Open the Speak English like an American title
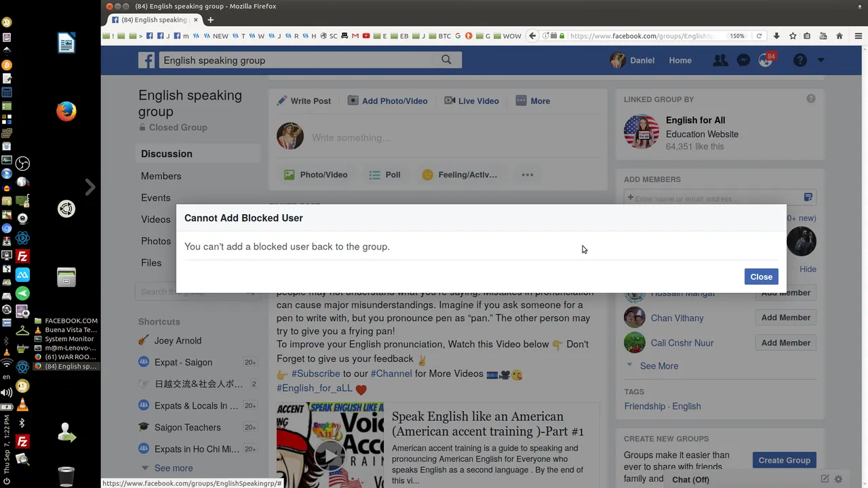The width and height of the screenshot is (868, 488). (x=488, y=424)
